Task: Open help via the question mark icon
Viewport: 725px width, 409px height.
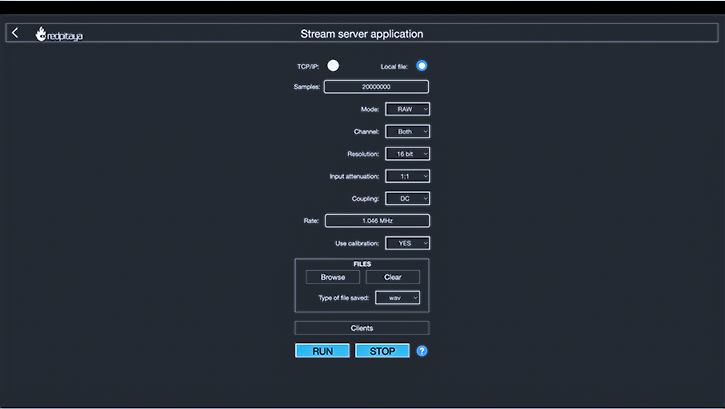Action: 422,351
